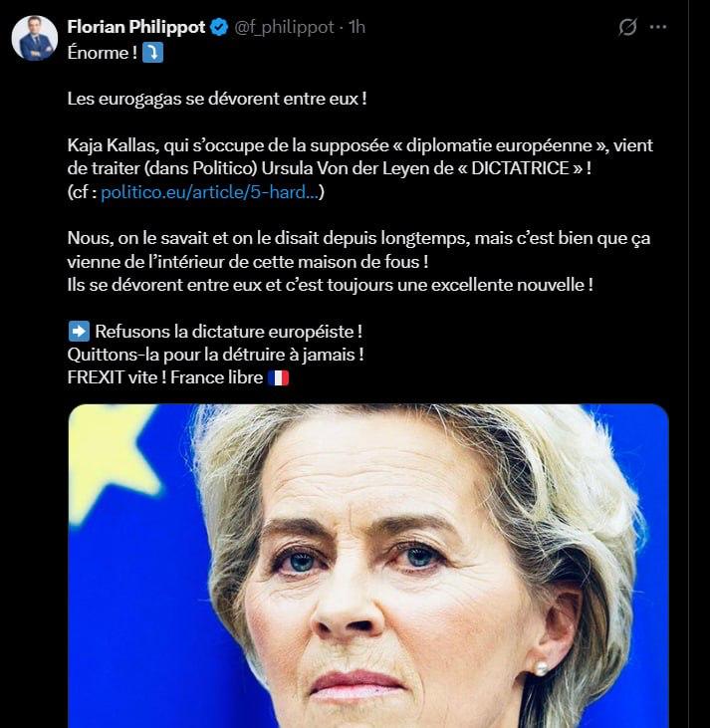The image size is (710, 728).
Task: Click the Grok slashed-circle icon
Action: (x=627, y=28)
